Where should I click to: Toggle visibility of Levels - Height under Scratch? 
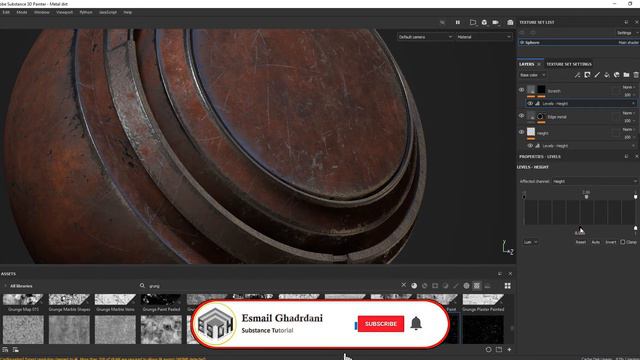point(530,104)
